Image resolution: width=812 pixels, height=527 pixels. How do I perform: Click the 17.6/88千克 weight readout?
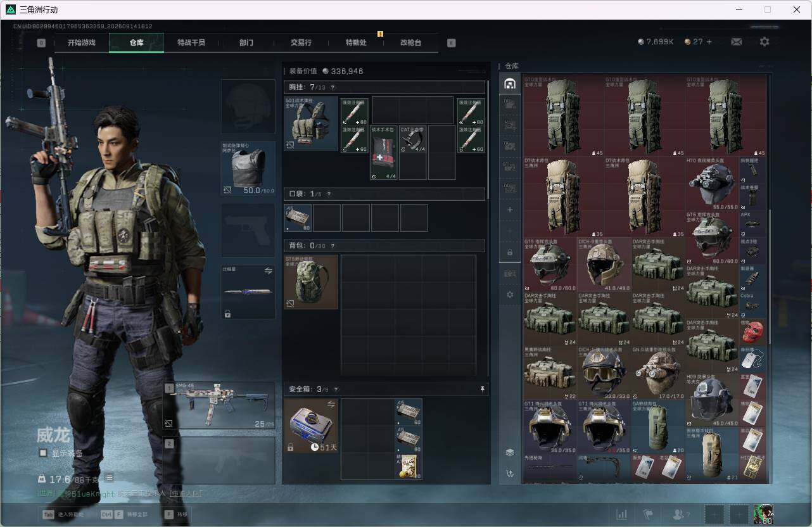tap(70, 479)
